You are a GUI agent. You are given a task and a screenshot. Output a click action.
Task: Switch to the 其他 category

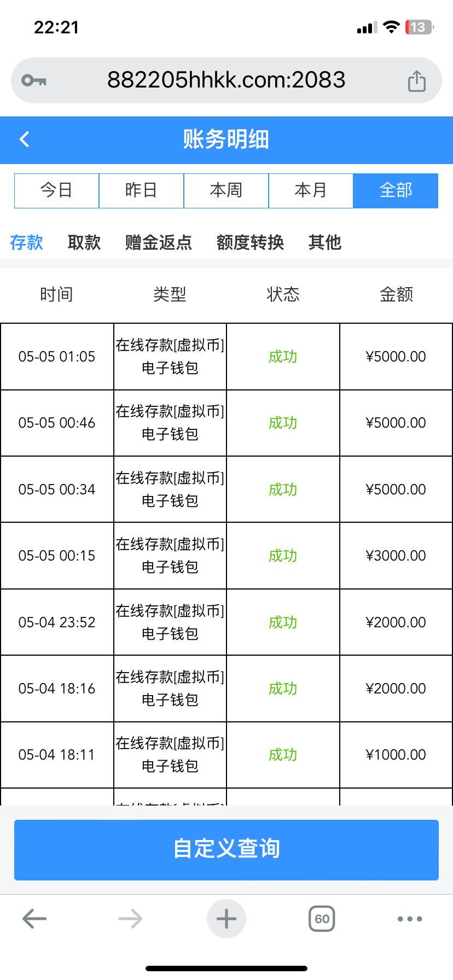click(325, 242)
